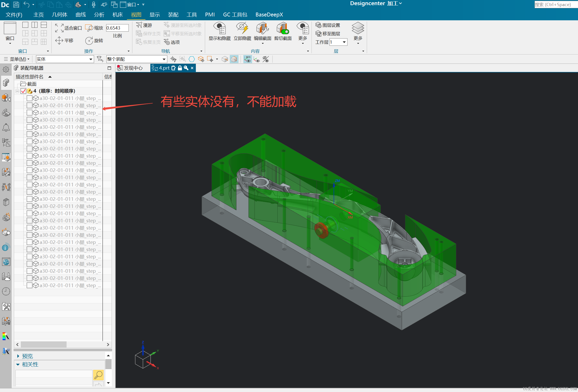Check the last a30-02-01-011 component checkbox
The height and width of the screenshot is (392, 578).
pyautogui.click(x=29, y=285)
